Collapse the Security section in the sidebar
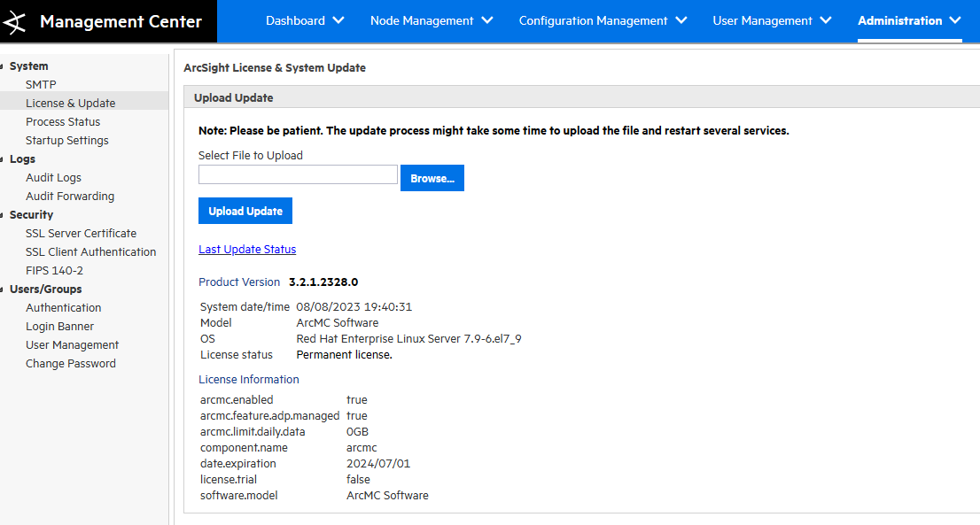The image size is (980, 525). [x=5, y=214]
